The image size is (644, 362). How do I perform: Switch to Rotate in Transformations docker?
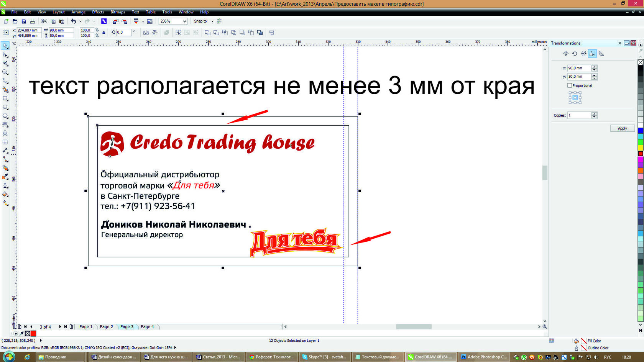click(x=575, y=54)
